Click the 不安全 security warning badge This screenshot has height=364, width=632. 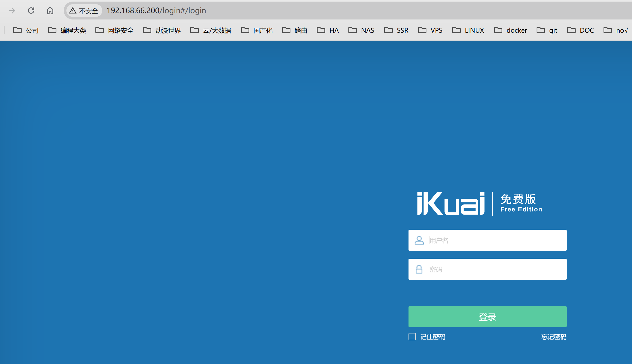coord(84,11)
